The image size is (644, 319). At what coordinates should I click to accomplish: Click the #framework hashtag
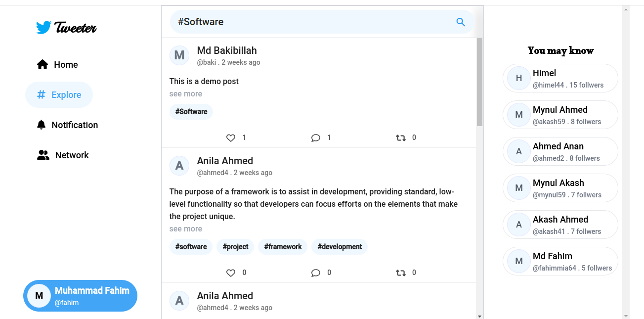[x=282, y=246]
